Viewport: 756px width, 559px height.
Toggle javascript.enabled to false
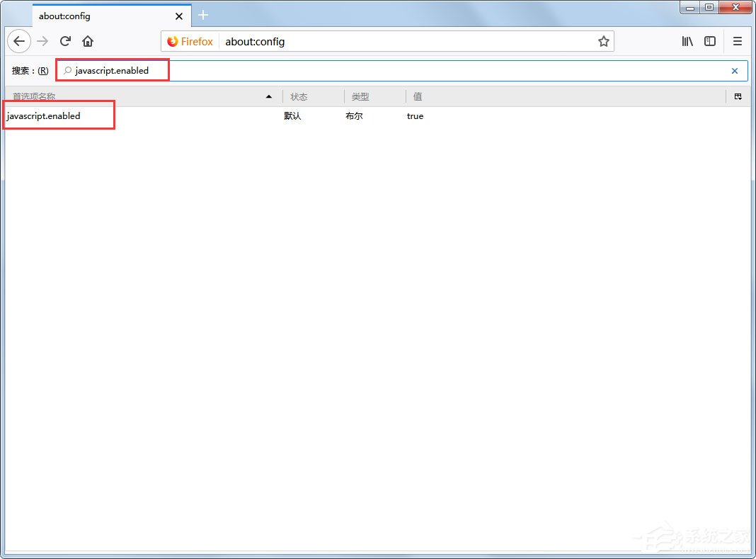415,115
